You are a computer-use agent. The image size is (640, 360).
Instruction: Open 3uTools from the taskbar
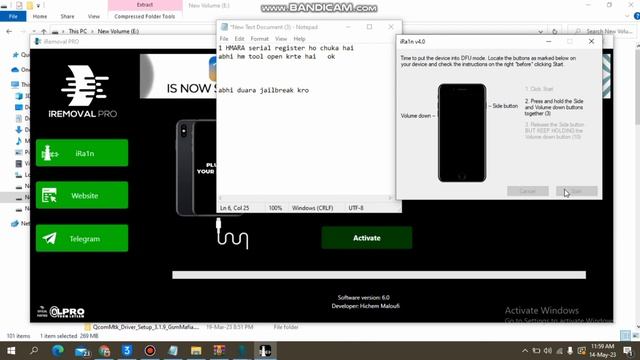[x=127, y=351]
